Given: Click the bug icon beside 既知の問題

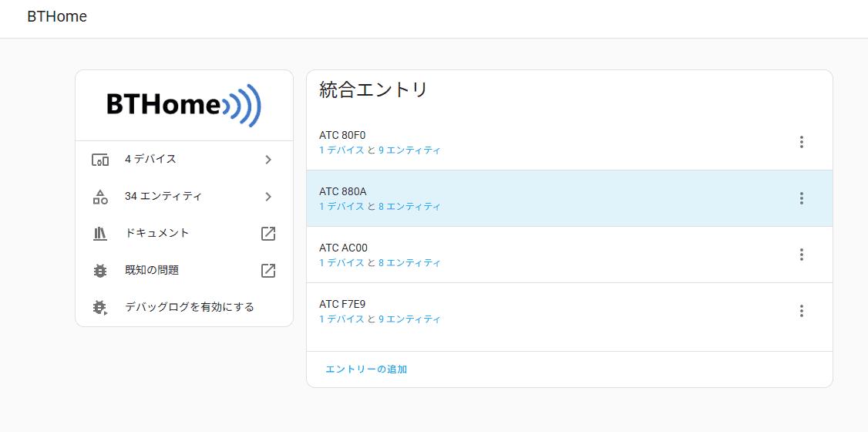Looking at the screenshot, I should click(x=99, y=271).
